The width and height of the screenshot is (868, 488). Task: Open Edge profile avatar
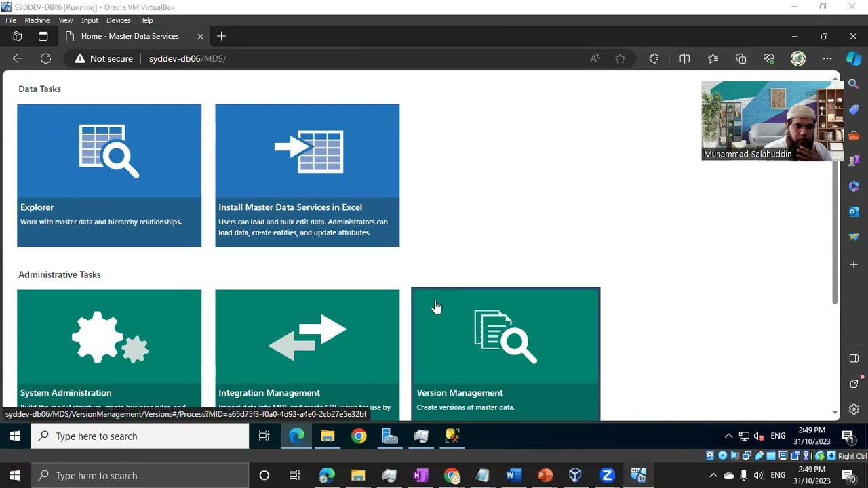point(798,58)
